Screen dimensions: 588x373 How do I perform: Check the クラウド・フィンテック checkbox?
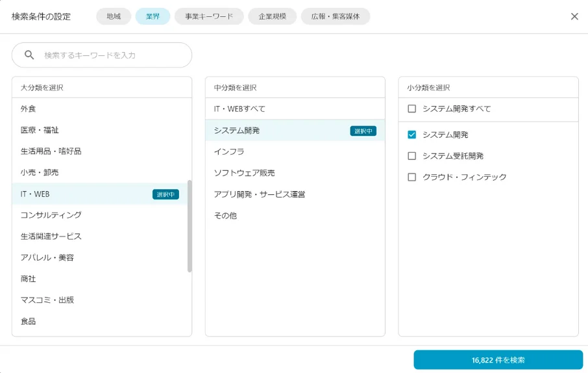[411, 177]
